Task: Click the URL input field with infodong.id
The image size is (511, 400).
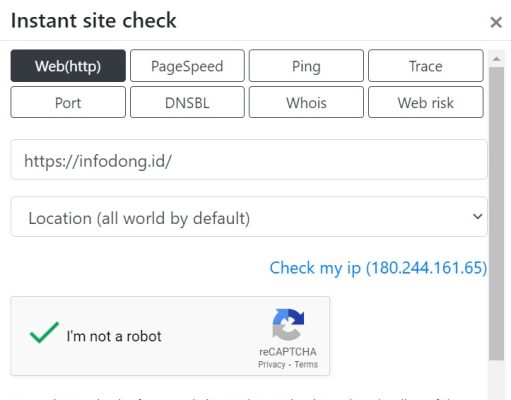Action: point(249,160)
